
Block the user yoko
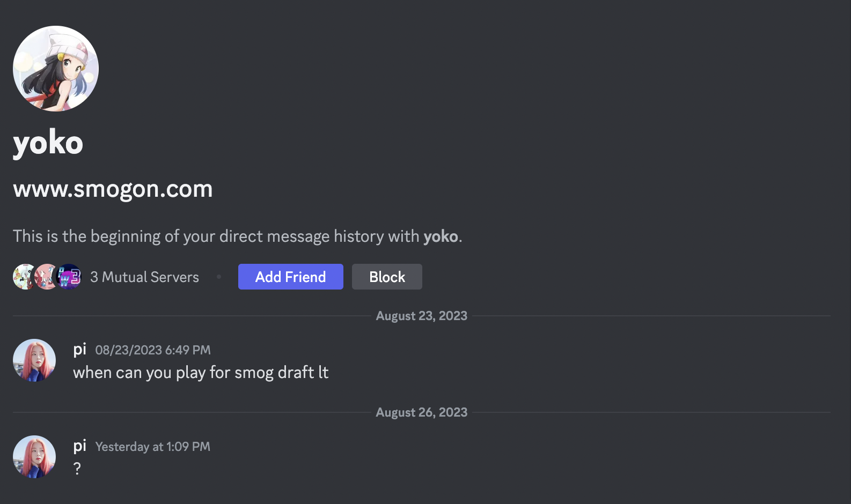coord(387,277)
